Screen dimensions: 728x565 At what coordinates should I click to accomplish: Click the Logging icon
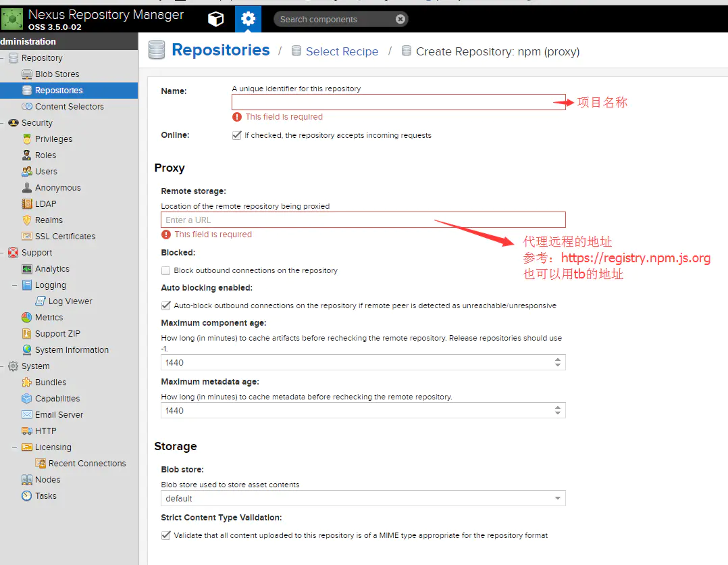(27, 285)
